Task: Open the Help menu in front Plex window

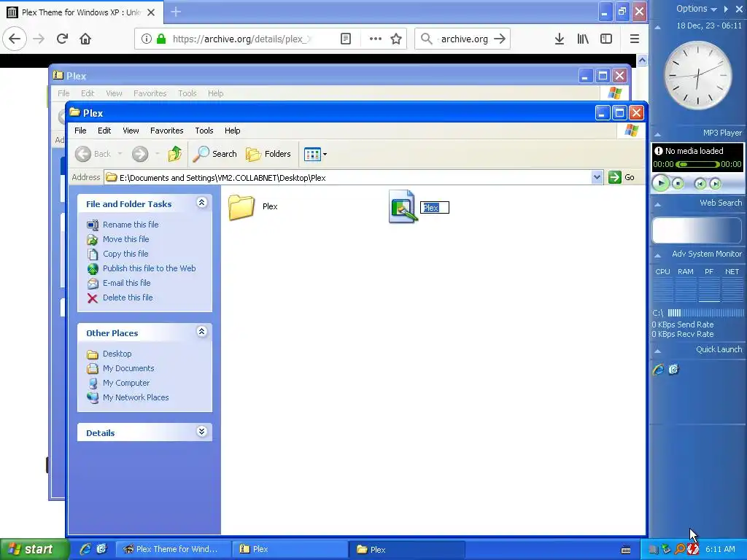Action: [x=233, y=131]
